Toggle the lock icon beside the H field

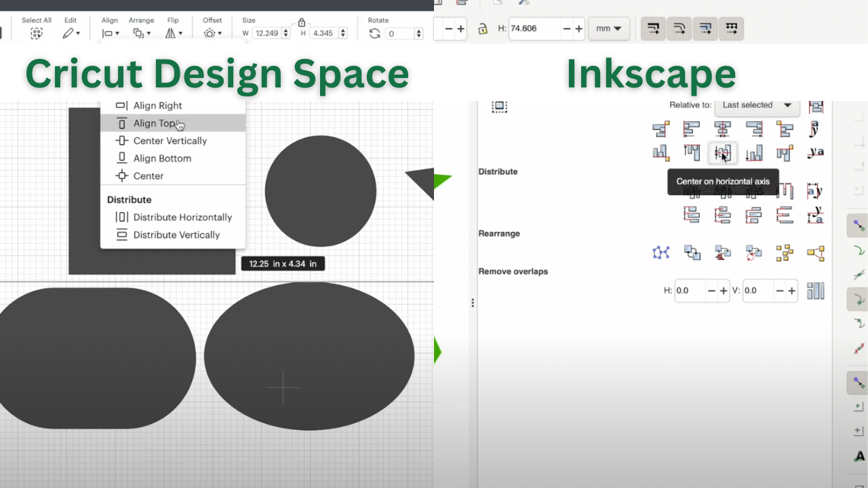click(482, 28)
